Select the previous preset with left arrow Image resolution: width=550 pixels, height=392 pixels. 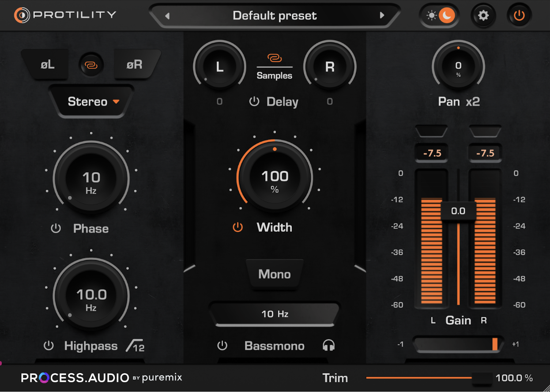click(x=167, y=16)
